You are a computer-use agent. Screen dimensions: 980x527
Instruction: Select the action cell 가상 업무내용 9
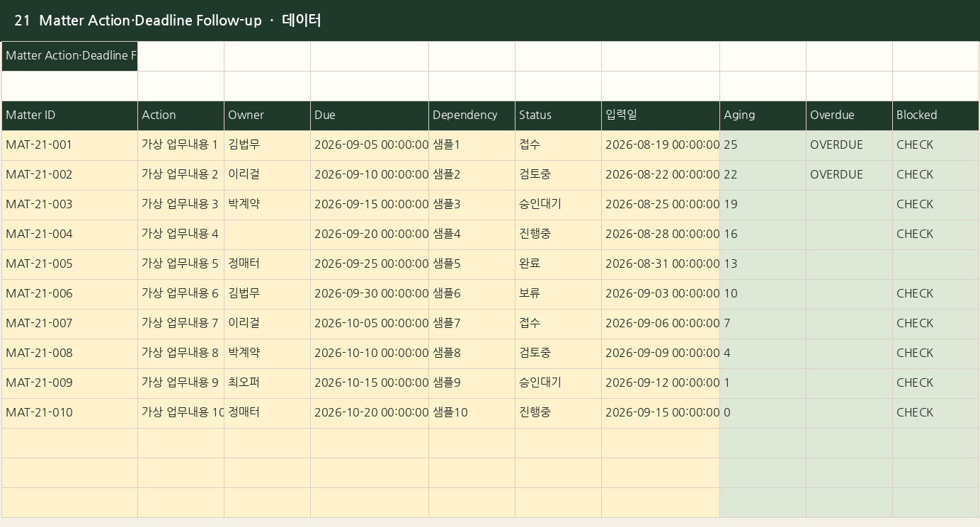click(181, 383)
